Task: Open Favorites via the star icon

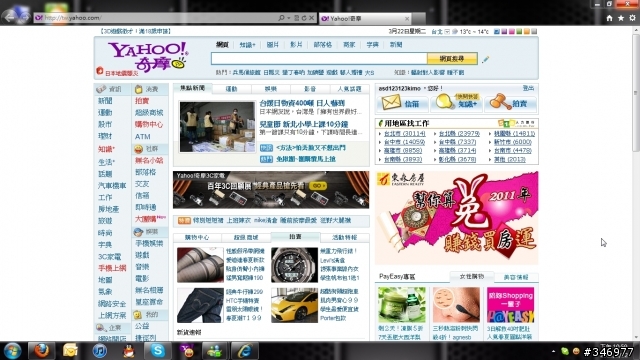Action: point(621,18)
